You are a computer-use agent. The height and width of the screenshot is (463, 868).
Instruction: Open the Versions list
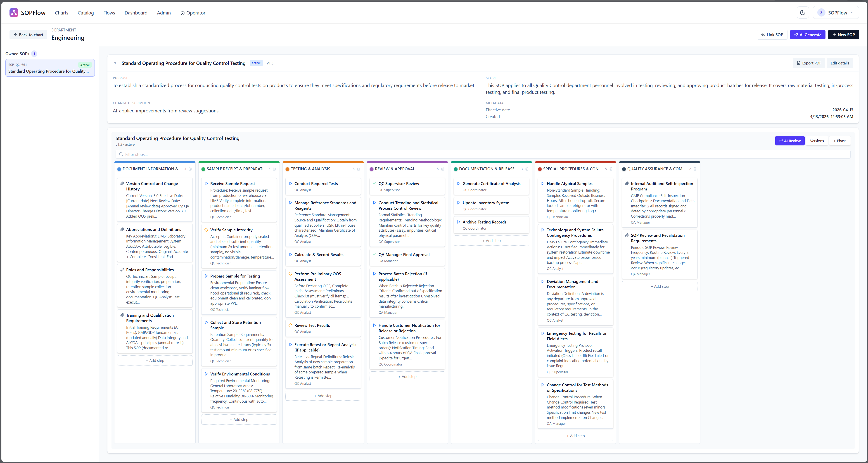[816, 141]
